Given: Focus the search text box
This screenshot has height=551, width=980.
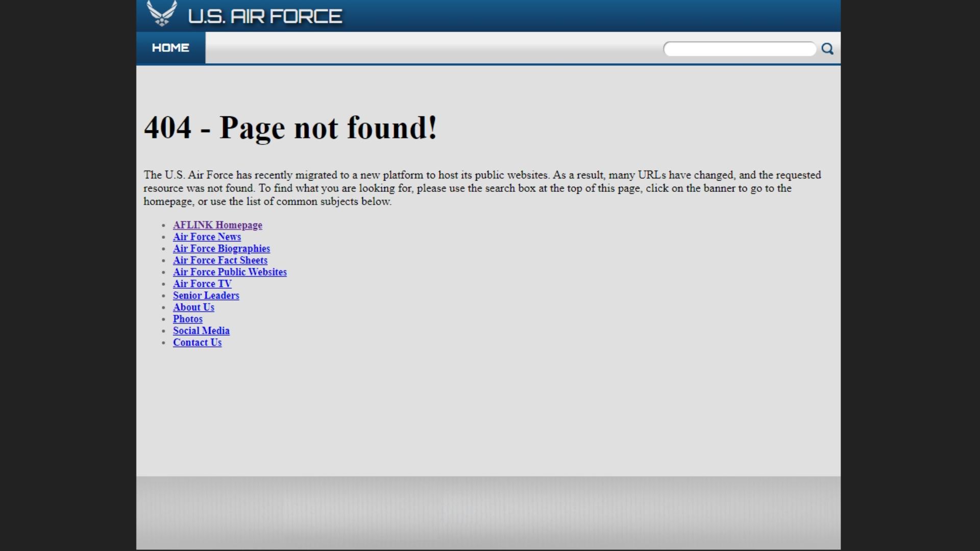Looking at the screenshot, I should click(739, 49).
